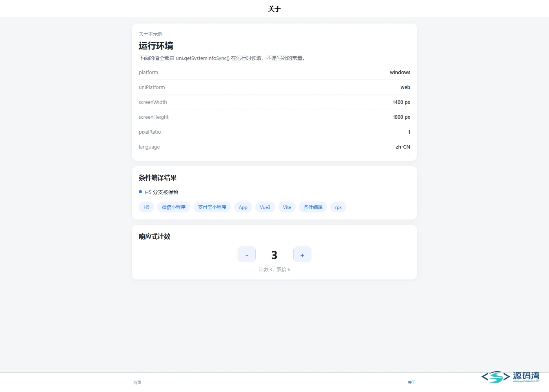The width and height of the screenshot is (549, 392).
Task: Click the uniPlatform row label
Action: [152, 87]
